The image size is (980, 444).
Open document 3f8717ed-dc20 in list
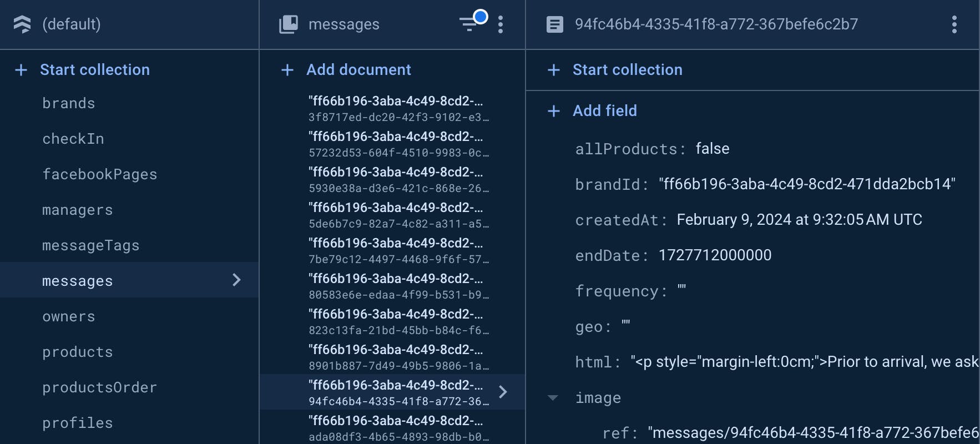pos(398,109)
